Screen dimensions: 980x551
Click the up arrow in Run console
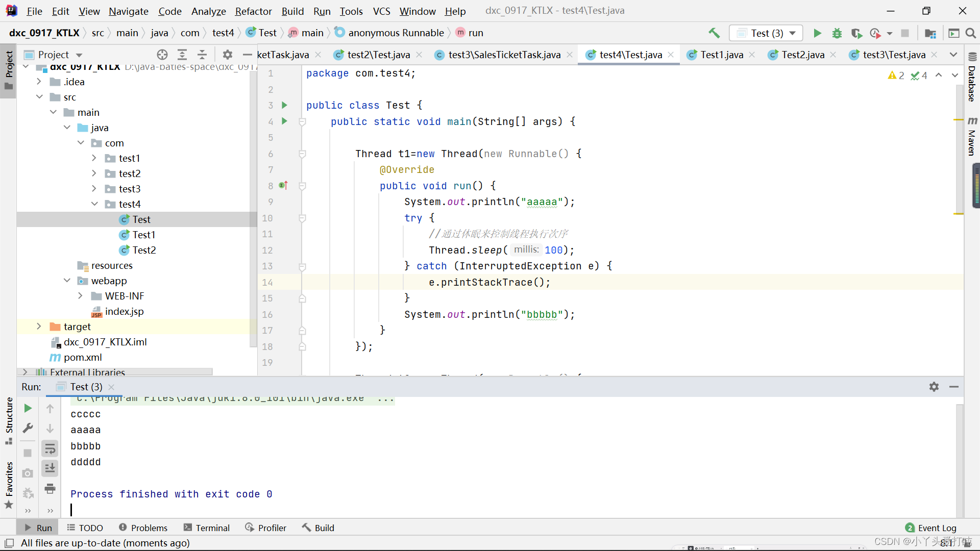50,408
